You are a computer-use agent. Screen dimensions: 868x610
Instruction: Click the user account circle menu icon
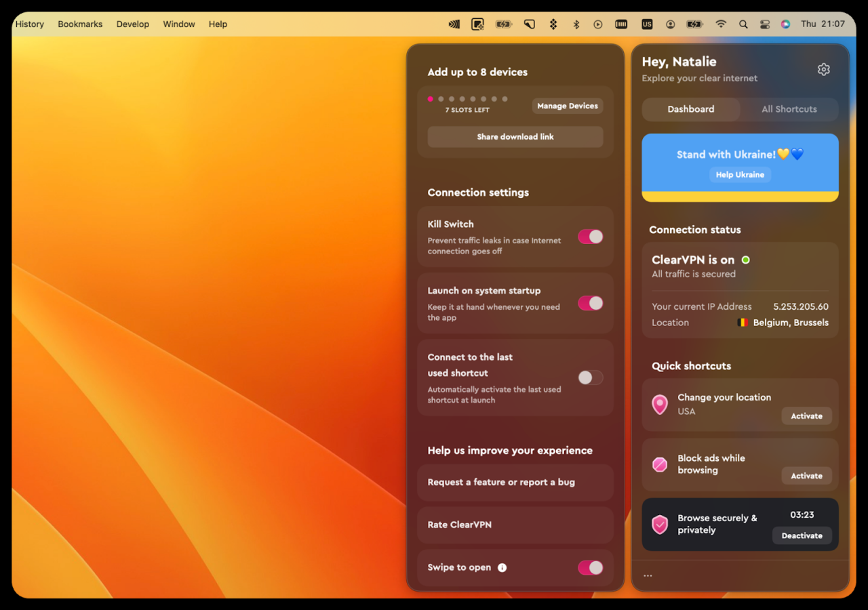coord(671,24)
